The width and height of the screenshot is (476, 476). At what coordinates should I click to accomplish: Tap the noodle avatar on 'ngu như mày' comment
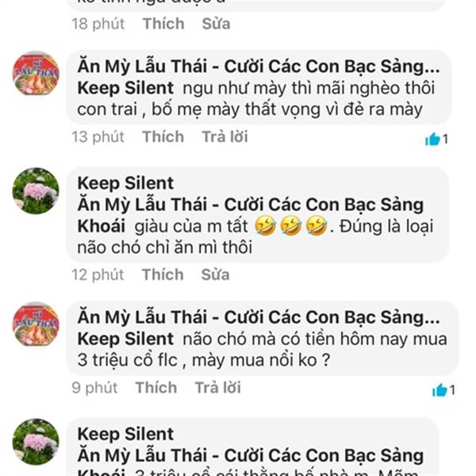(x=36, y=74)
